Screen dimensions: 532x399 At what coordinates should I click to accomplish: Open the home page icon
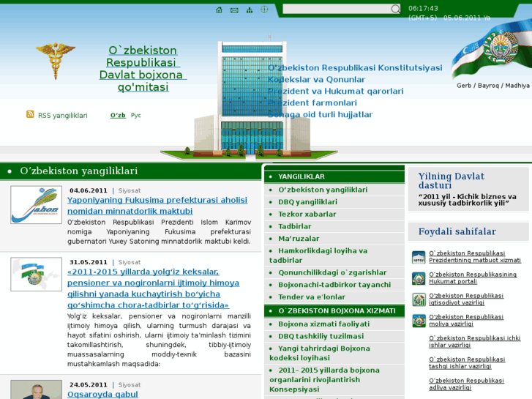click(220, 10)
